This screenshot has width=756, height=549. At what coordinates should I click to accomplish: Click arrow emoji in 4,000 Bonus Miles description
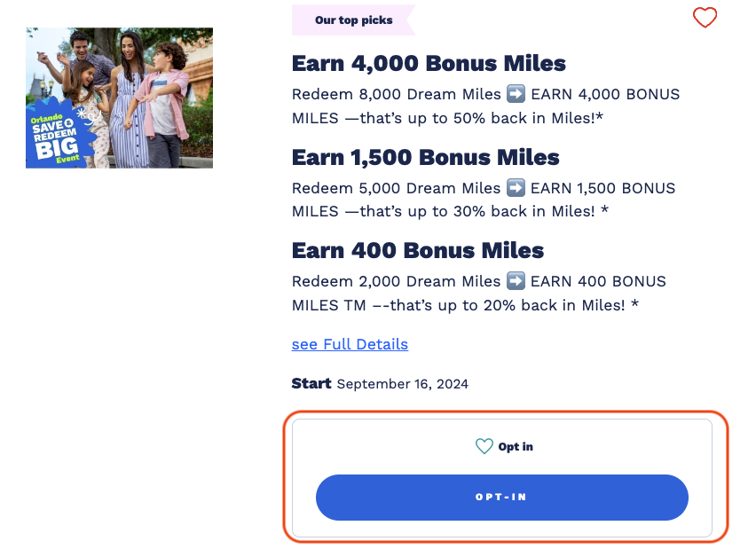516,94
